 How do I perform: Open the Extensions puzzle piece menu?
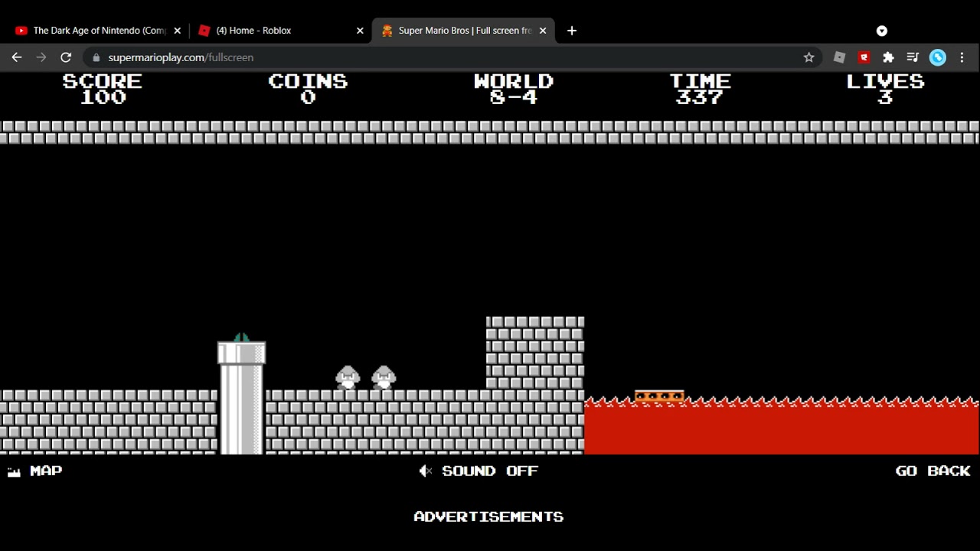click(x=888, y=57)
